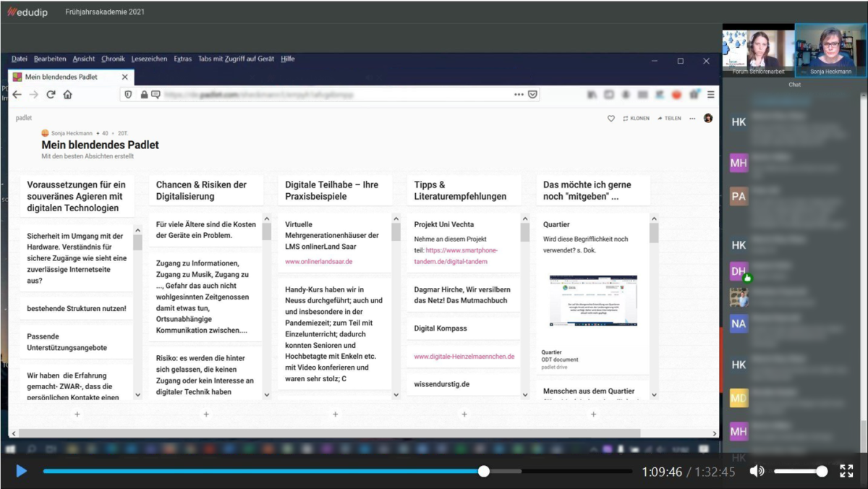
Task: Go forward in browser history
Action: pyautogui.click(x=34, y=95)
